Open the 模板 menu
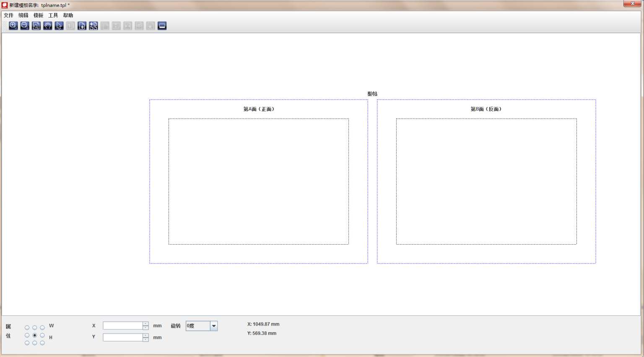Screen dimensions: 644x357 point(39,15)
